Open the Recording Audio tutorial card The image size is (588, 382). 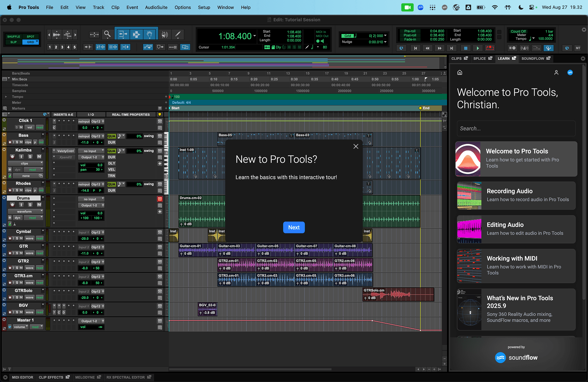(x=516, y=195)
